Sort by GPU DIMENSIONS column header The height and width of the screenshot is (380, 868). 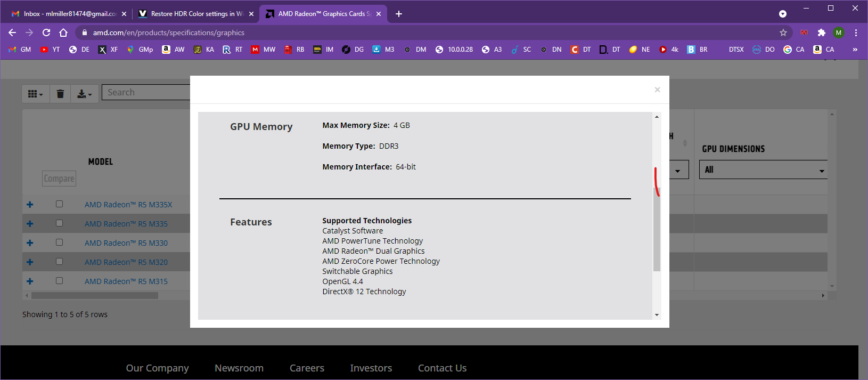pyautogui.click(x=733, y=149)
